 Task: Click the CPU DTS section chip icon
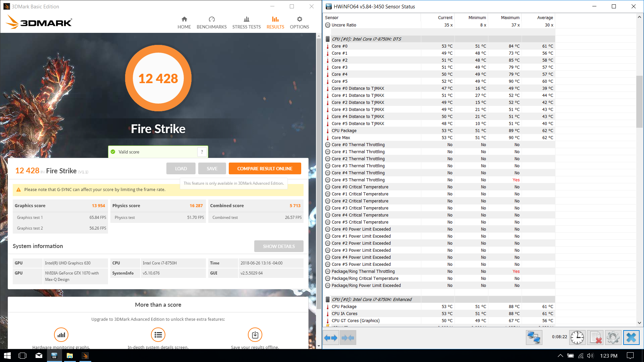pyautogui.click(x=328, y=39)
